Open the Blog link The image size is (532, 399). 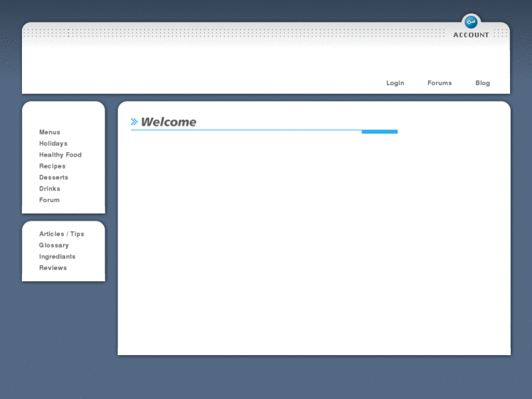482,83
